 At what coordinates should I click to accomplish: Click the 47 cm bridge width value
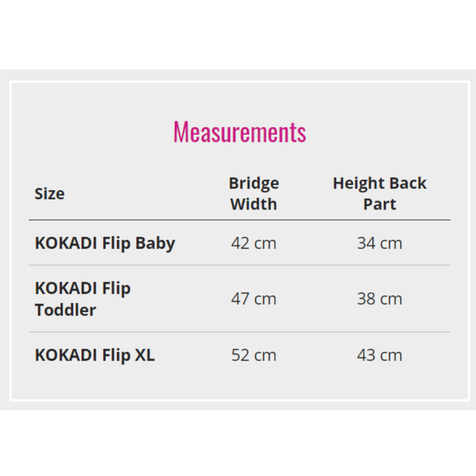coord(253,299)
